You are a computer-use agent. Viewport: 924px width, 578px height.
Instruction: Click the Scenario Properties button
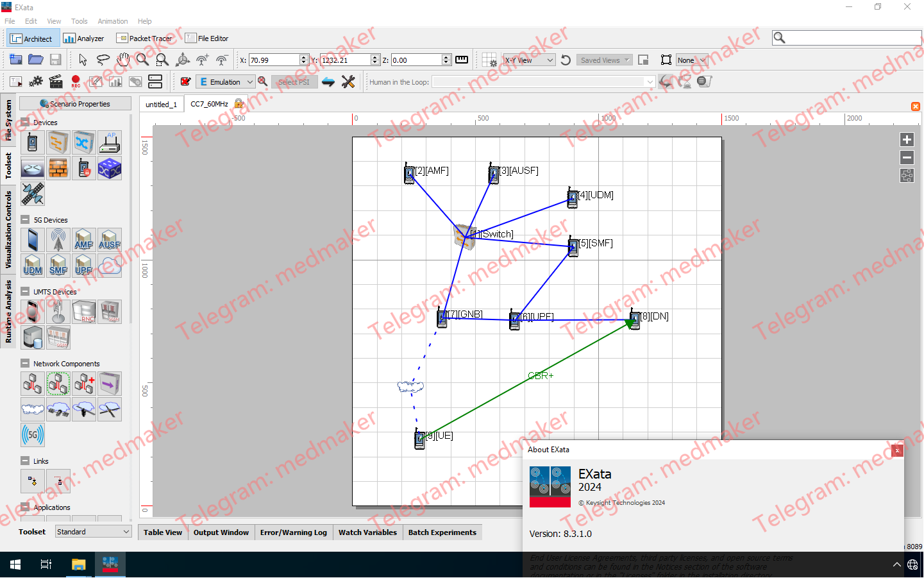point(74,103)
